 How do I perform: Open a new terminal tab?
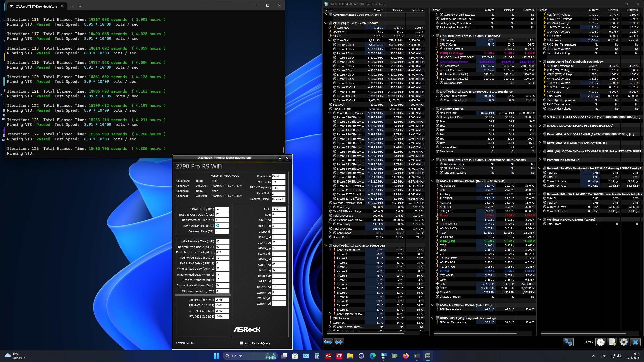tap(73, 6)
